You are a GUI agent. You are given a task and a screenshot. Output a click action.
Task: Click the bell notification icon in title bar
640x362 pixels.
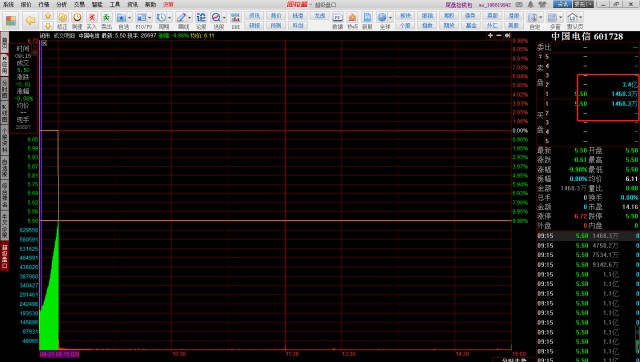click(x=531, y=4)
